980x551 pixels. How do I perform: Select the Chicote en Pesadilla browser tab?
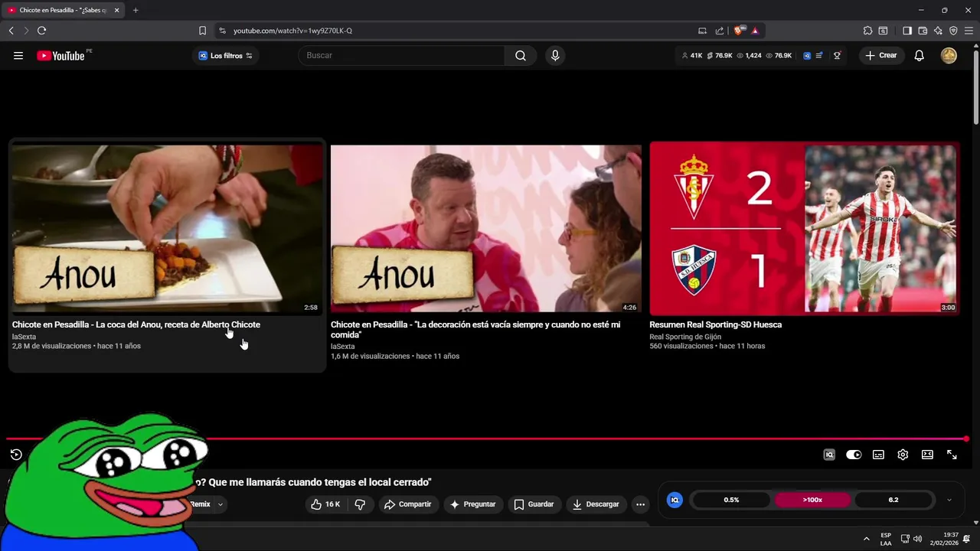(63, 10)
